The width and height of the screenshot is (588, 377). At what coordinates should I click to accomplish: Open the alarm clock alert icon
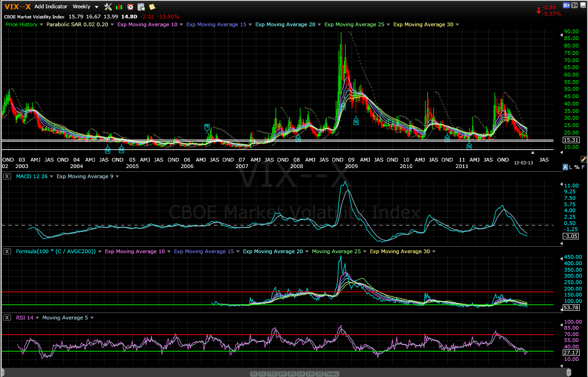(130, 7)
